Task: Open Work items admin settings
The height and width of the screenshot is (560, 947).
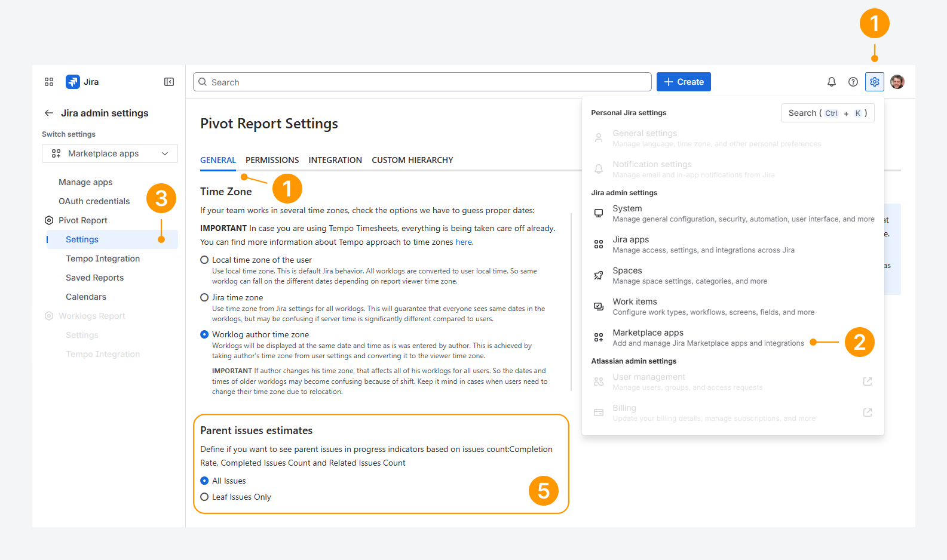Action: click(x=733, y=306)
